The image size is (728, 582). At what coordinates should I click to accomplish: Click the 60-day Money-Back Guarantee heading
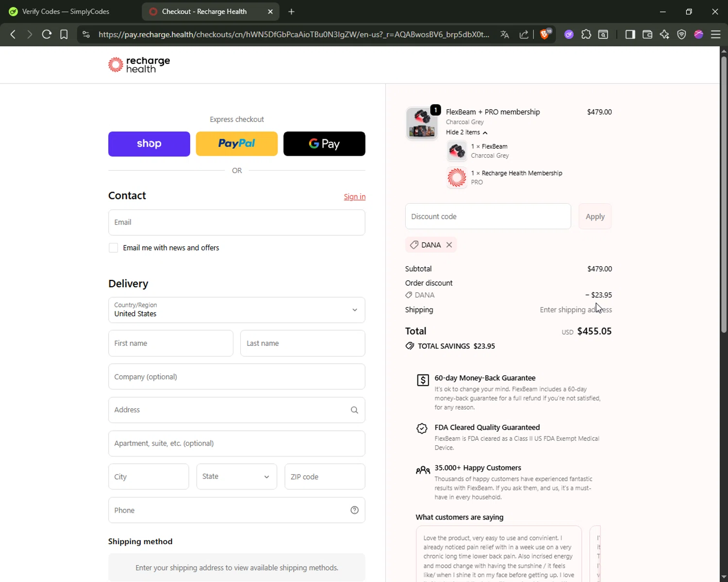485,378
